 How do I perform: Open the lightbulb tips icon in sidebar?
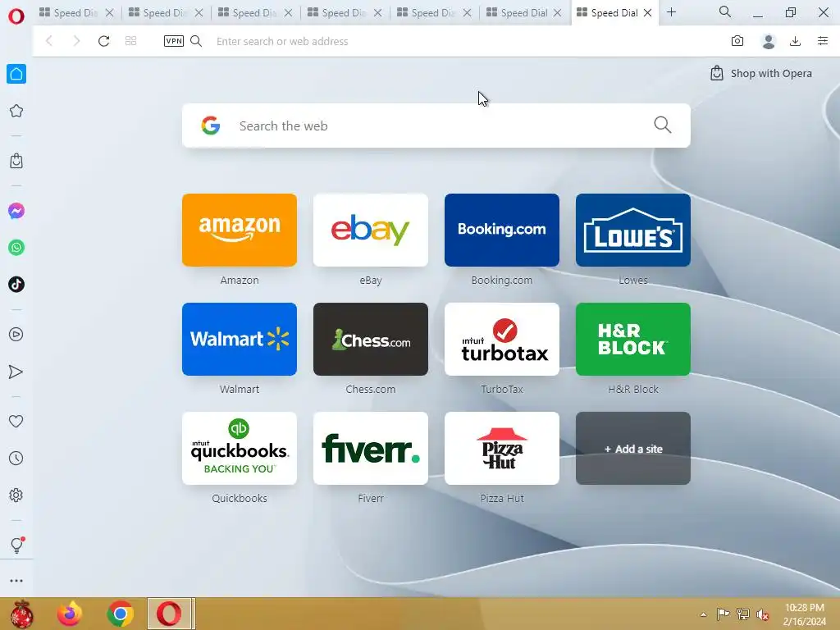16,545
